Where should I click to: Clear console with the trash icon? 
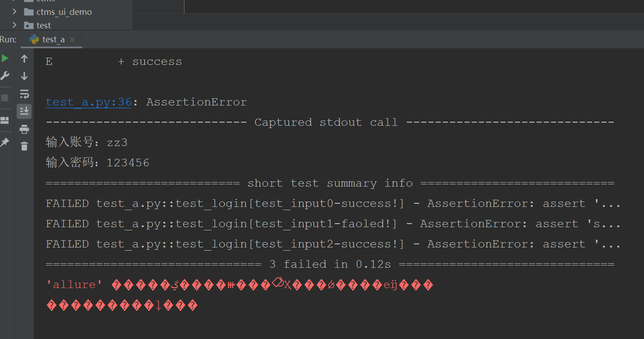[x=24, y=146]
